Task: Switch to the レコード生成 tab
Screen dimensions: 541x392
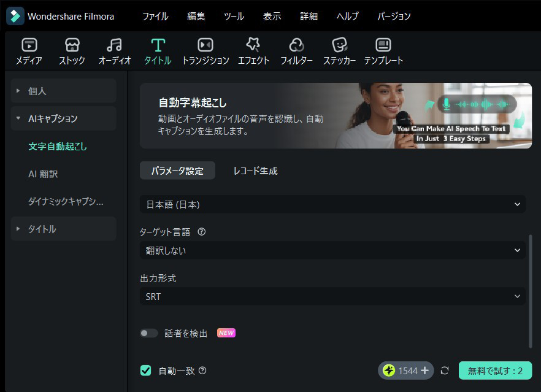Action: (256, 171)
